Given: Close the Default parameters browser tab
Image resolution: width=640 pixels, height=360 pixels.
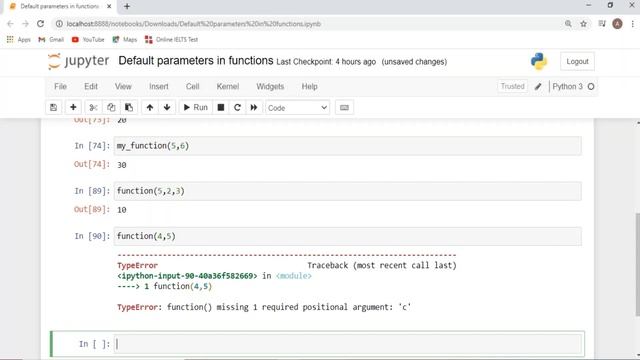Looking at the screenshot, I should point(109,7).
